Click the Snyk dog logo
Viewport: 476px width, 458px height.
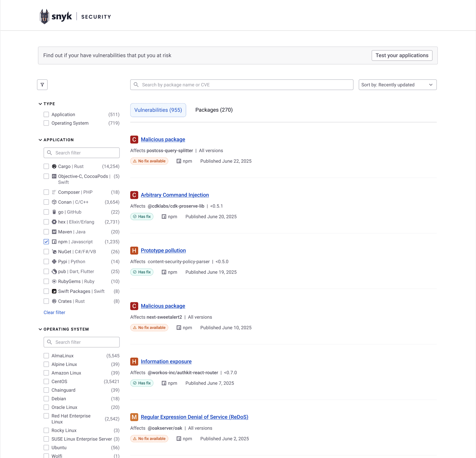pos(44,16)
